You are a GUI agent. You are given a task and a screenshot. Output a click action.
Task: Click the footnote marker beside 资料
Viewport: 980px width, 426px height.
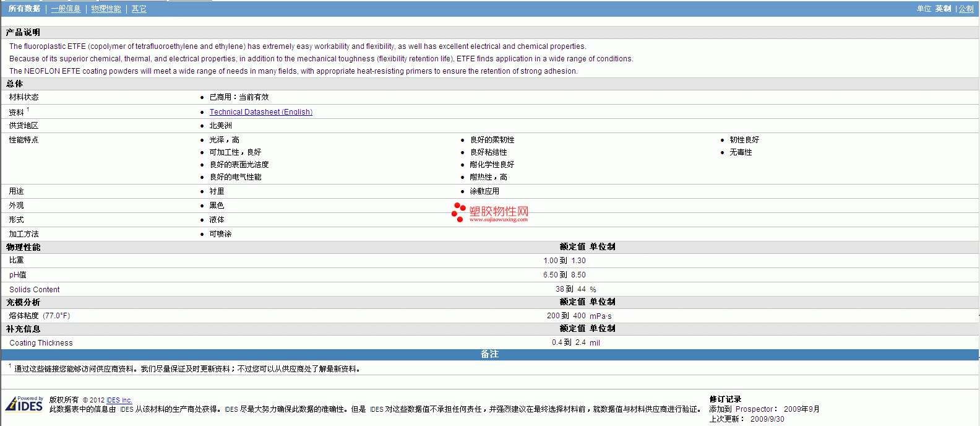pyautogui.click(x=28, y=110)
